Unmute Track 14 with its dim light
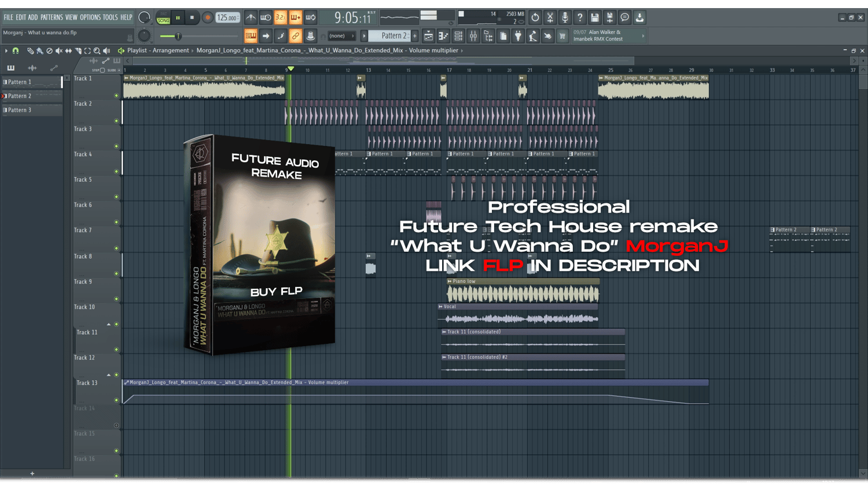 point(116,425)
